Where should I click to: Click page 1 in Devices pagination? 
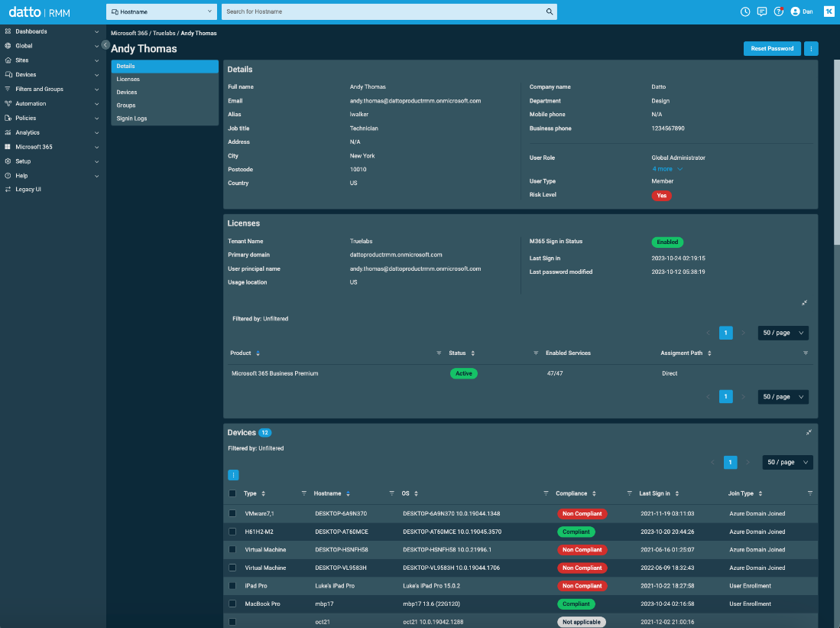(x=730, y=462)
